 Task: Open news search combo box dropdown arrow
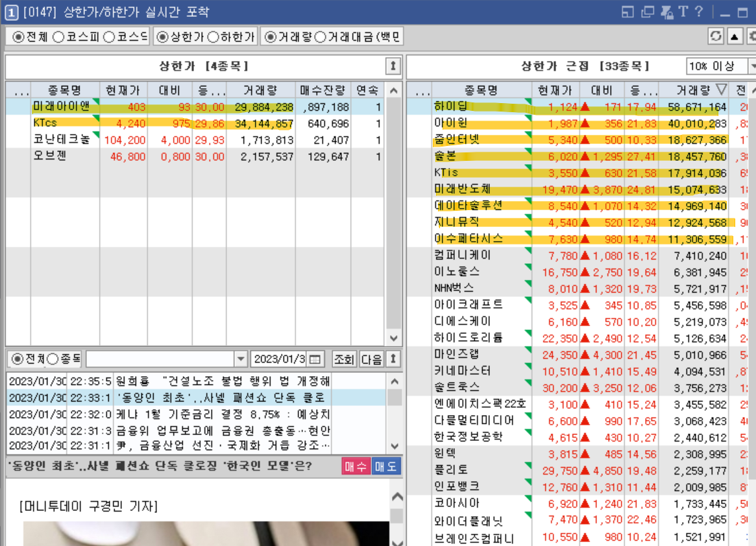pyautogui.click(x=241, y=359)
